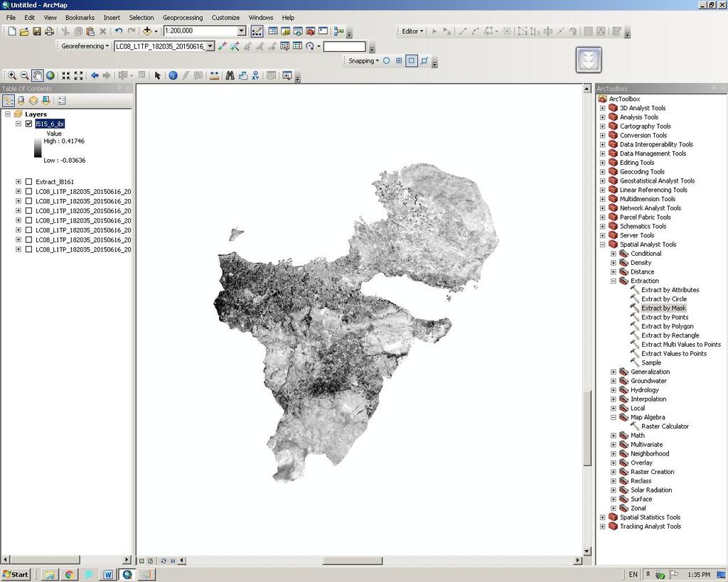The image size is (728, 582).
Task: Toggle Vertex Snapping
Action: (x=412, y=61)
